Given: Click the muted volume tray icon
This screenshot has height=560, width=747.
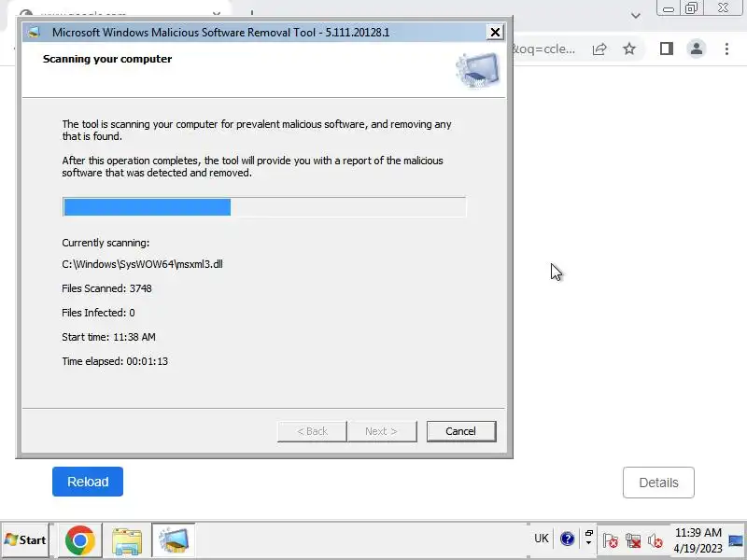Looking at the screenshot, I should pos(655,540).
